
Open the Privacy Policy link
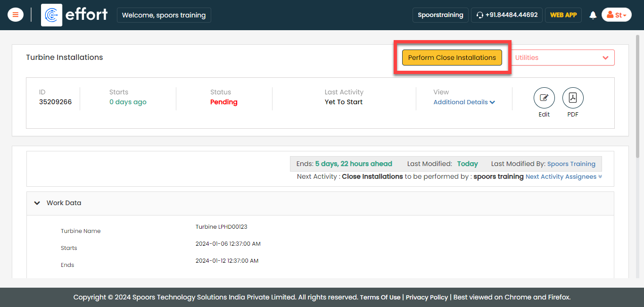pyautogui.click(x=427, y=297)
